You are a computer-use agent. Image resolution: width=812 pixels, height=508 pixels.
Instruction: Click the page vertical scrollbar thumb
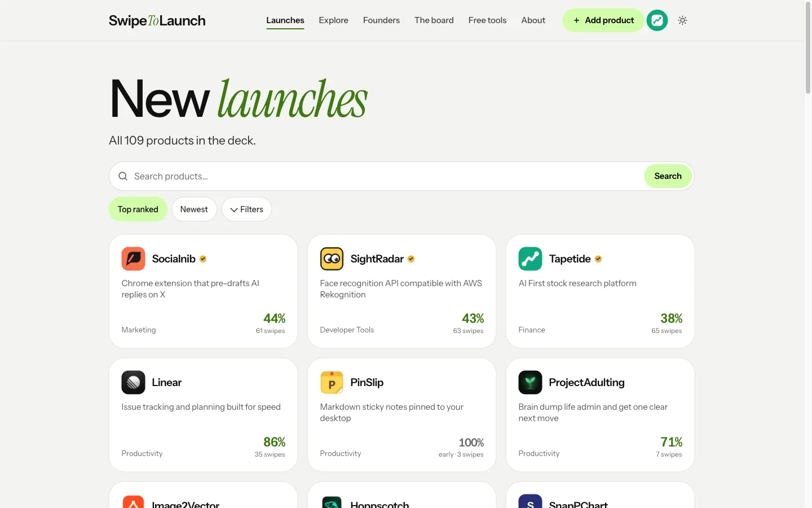[807, 48]
